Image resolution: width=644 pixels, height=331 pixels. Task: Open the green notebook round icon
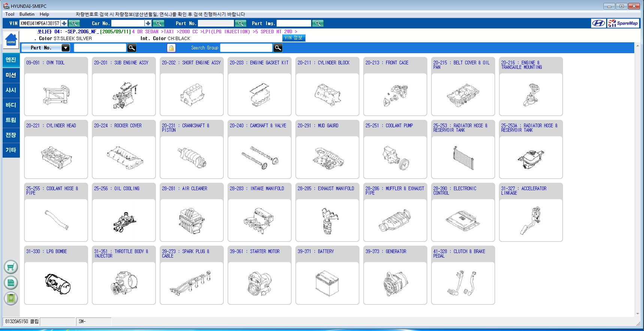(x=11, y=298)
